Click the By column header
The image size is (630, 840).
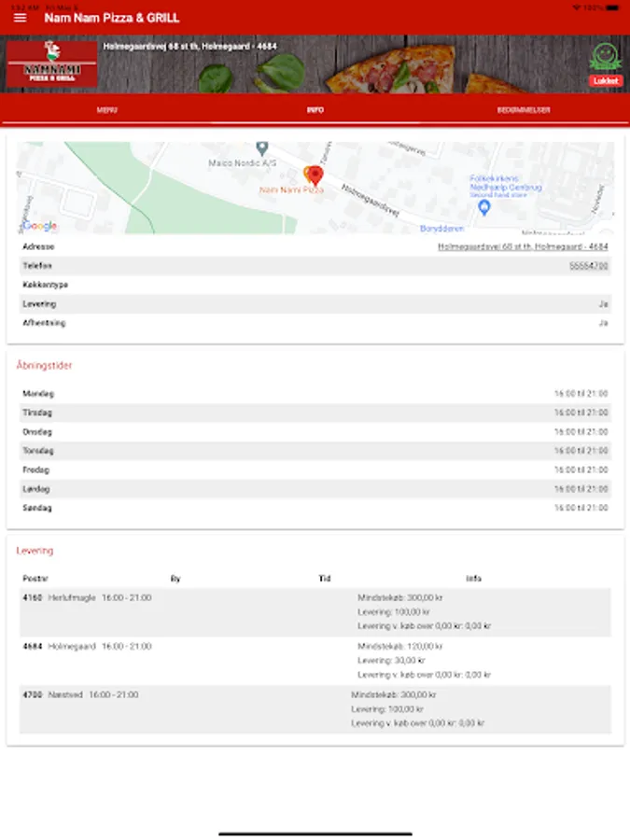click(x=175, y=579)
